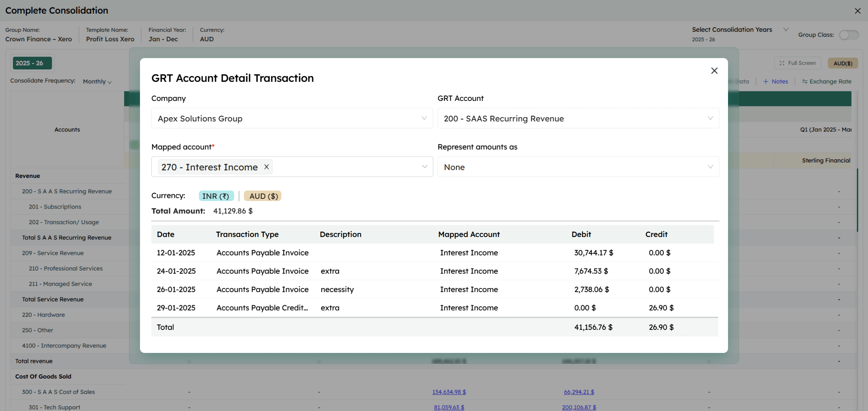
Task: Click the Date column header
Action: pos(165,235)
